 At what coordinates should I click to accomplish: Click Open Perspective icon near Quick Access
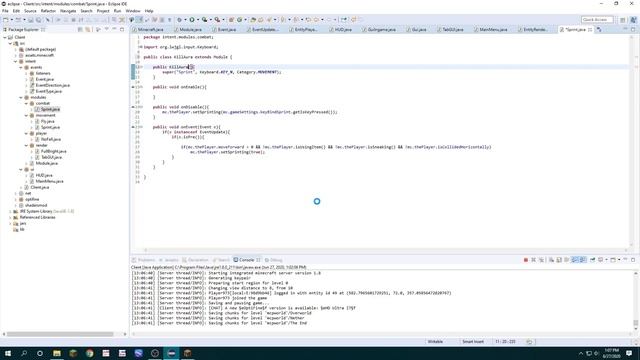(622, 20)
